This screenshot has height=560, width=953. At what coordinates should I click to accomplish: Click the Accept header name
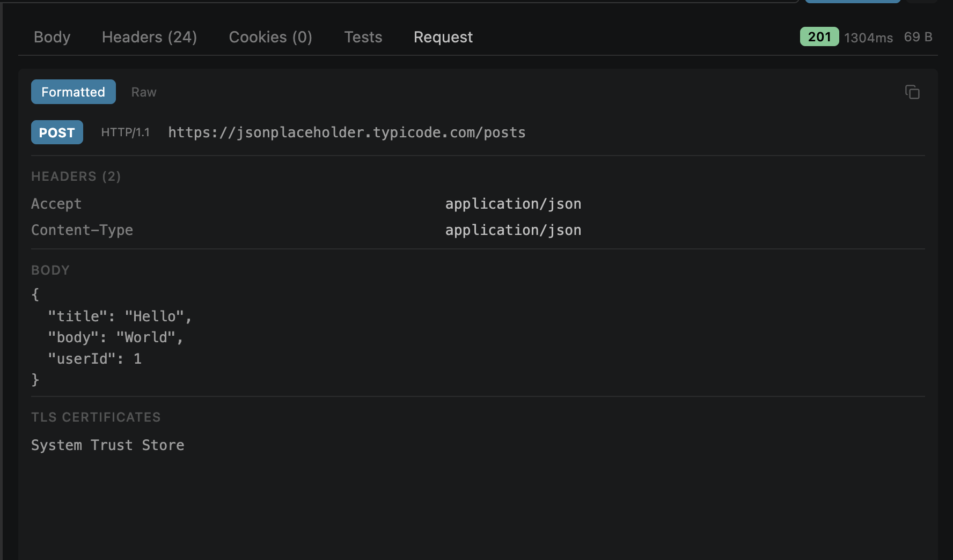[56, 204]
